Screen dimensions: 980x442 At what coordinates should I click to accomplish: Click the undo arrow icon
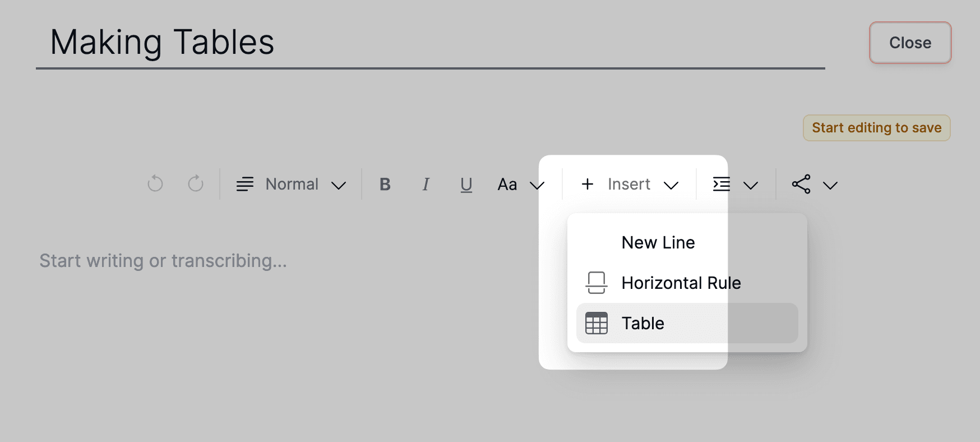(155, 184)
